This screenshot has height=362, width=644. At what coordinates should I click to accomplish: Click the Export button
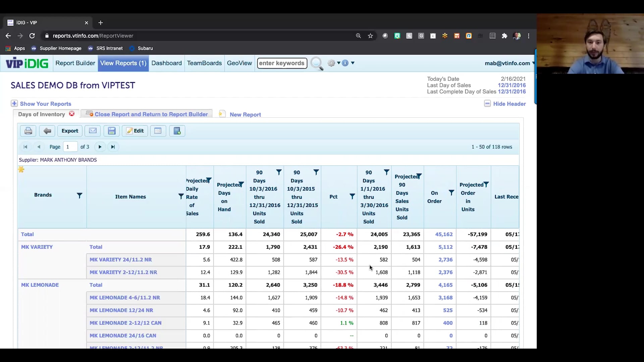click(69, 131)
